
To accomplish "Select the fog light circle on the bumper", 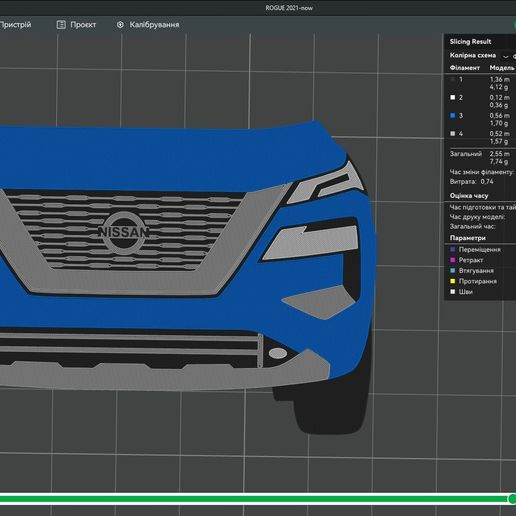I will [x=277, y=353].
